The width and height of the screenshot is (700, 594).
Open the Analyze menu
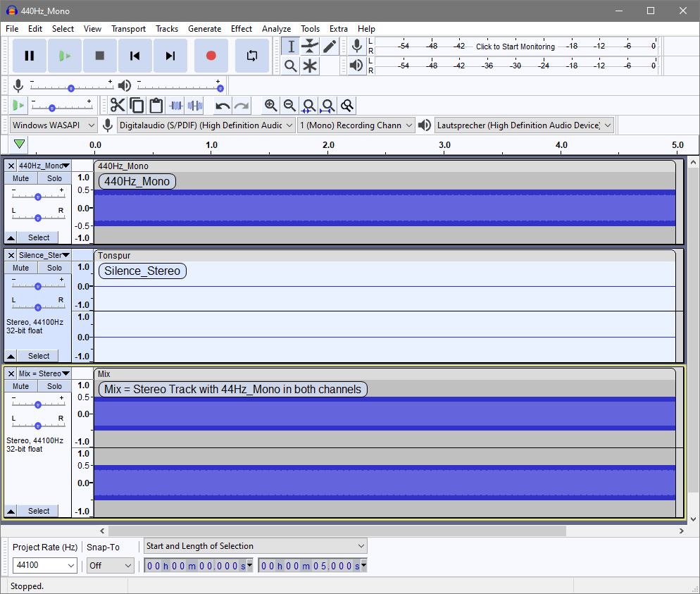point(276,29)
